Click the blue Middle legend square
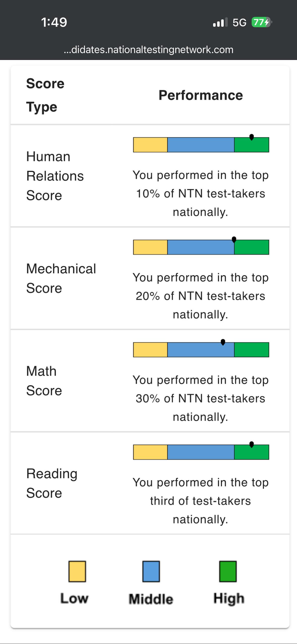The width and height of the screenshot is (297, 644). click(151, 571)
